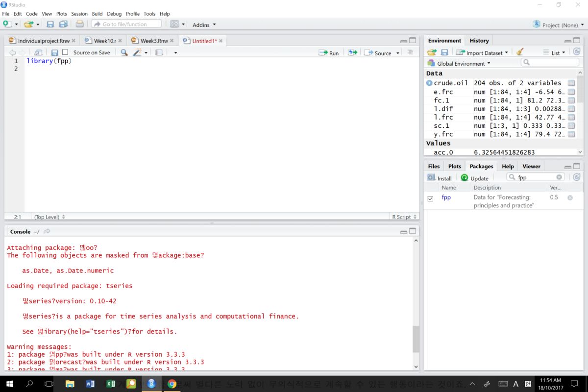This screenshot has height=392, width=588.
Task: Open Excel from the taskbar
Action: [111, 384]
